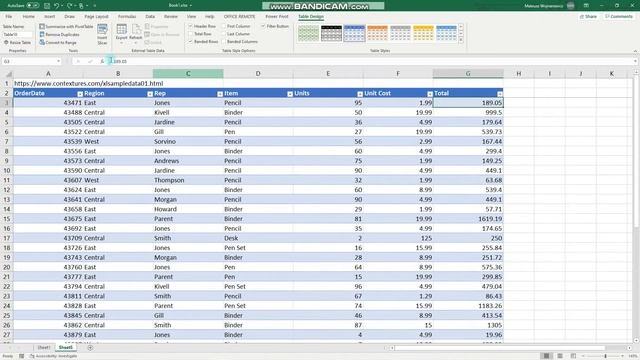Click Accessibility: Investigate in status bar
640x360 pixels.
pos(53,356)
